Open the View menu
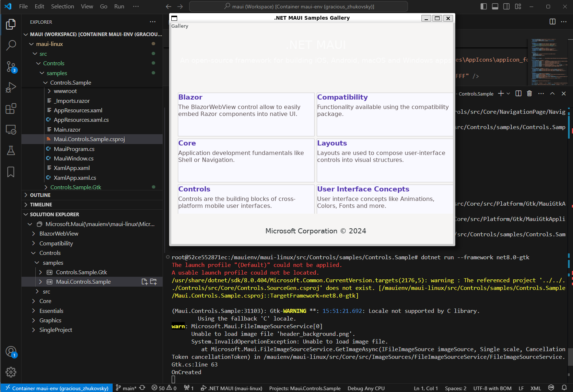 pyautogui.click(x=87, y=7)
